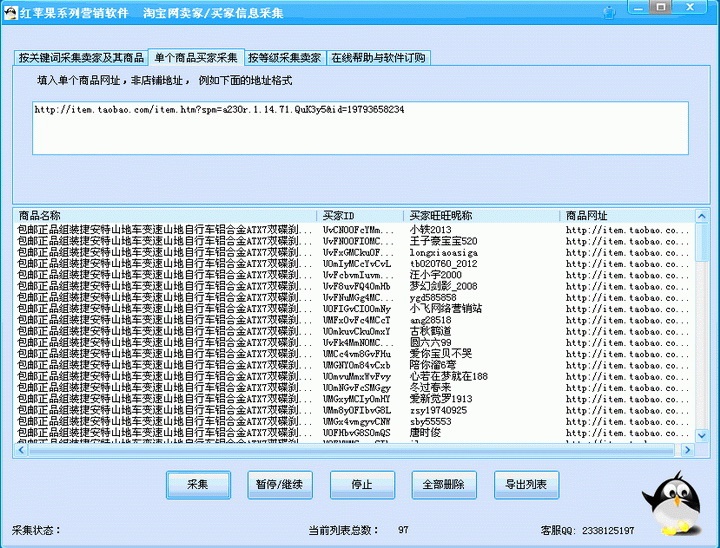Select the row for buyer ang28518
Image resolution: width=720 pixels, height=548 pixels.
point(355,320)
